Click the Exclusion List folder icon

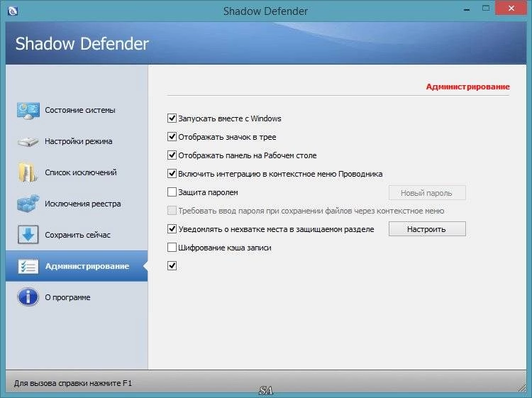(x=28, y=172)
